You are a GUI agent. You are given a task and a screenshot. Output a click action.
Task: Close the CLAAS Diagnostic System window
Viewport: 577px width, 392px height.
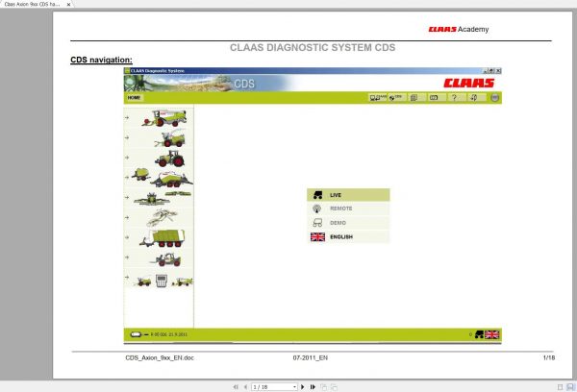pyautogui.click(x=498, y=71)
